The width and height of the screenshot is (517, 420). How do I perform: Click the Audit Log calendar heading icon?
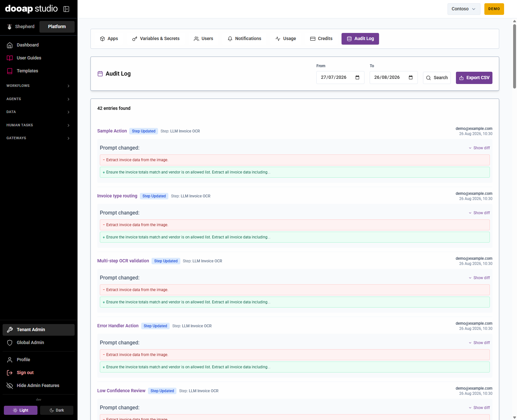coord(100,74)
